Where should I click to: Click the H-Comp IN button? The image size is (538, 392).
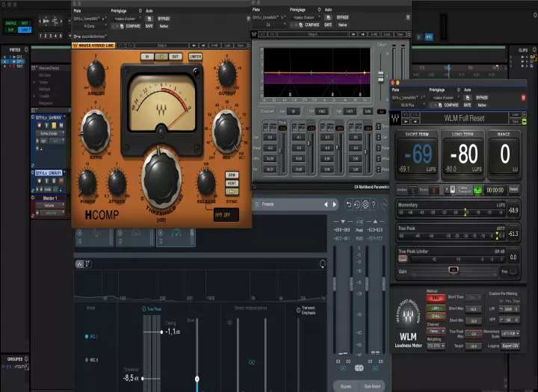[x=147, y=57]
